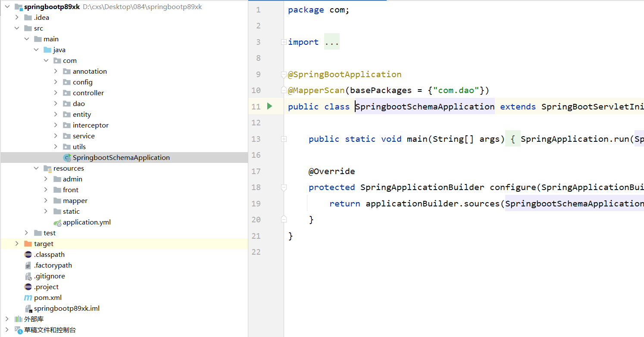This screenshot has width=644, height=337.
Task: Expand the admin resources folder
Action: click(46, 179)
